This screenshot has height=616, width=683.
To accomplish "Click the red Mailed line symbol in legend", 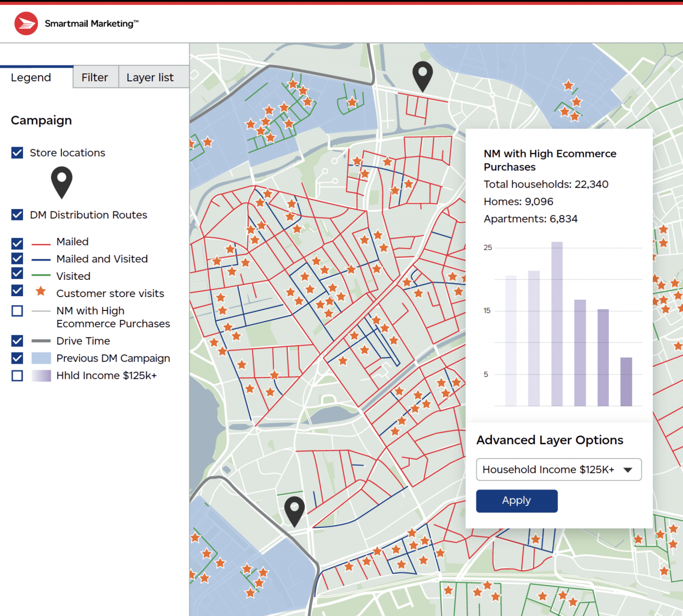I will tap(41, 242).
